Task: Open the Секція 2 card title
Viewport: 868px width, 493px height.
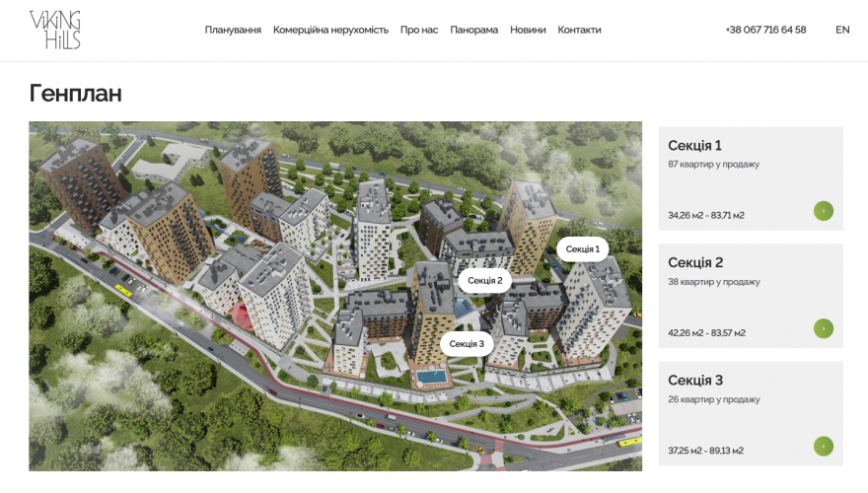Action: click(695, 263)
